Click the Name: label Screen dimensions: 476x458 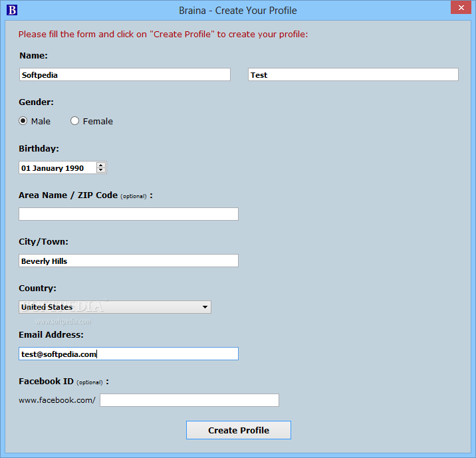click(34, 56)
